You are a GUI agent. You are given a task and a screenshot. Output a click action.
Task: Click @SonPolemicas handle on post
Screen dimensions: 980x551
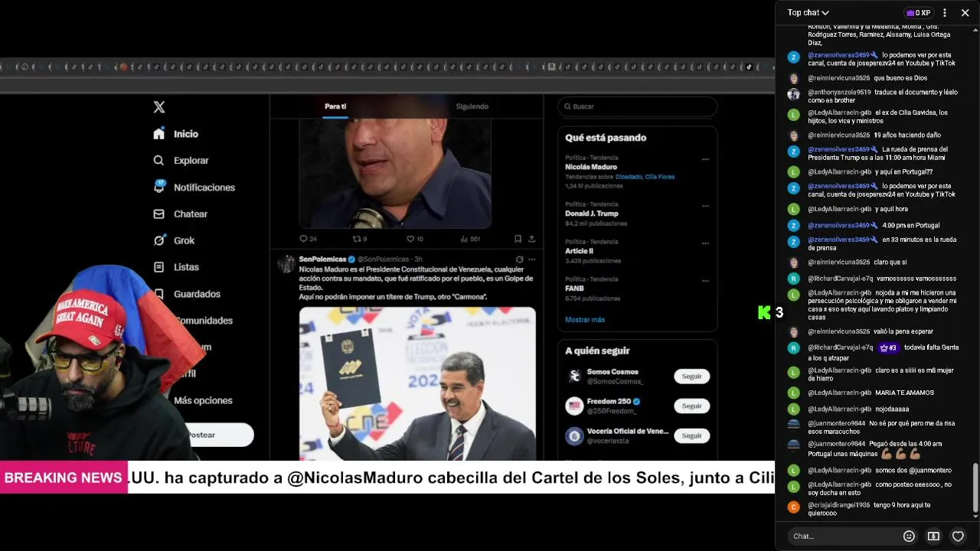[x=384, y=259]
